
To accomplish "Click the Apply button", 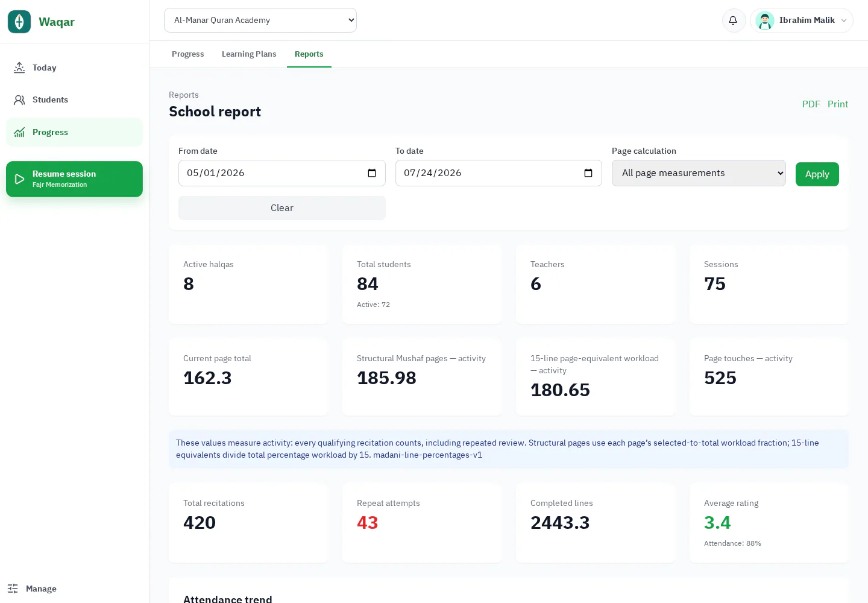I will pyautogui.click(x=817, y=174).
